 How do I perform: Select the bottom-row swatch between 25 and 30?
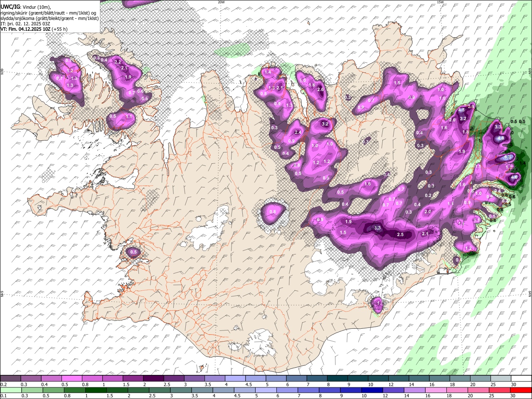tap(500, 390)
